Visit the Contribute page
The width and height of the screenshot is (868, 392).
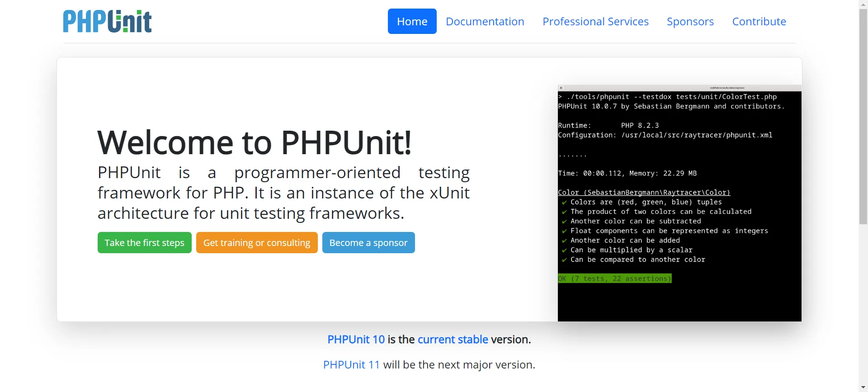click(x=759, y=21)
